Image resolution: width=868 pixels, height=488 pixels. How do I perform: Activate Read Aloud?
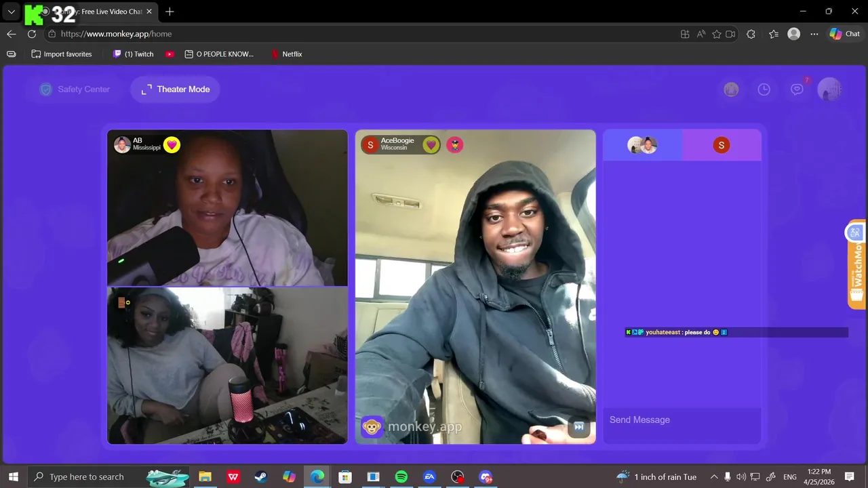click(701, 34)
